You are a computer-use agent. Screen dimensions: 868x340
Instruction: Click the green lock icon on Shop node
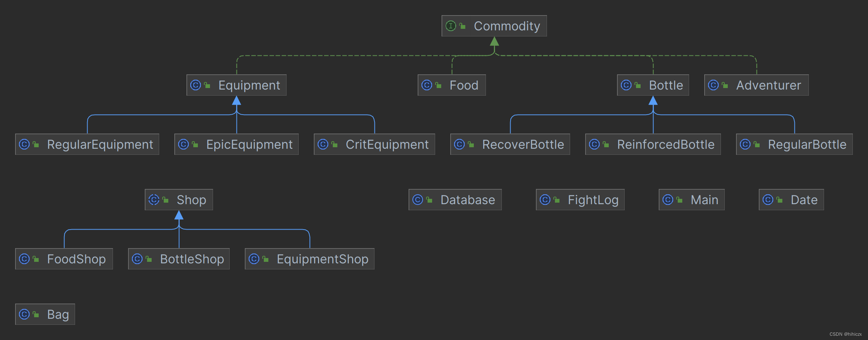coord(165,200)
